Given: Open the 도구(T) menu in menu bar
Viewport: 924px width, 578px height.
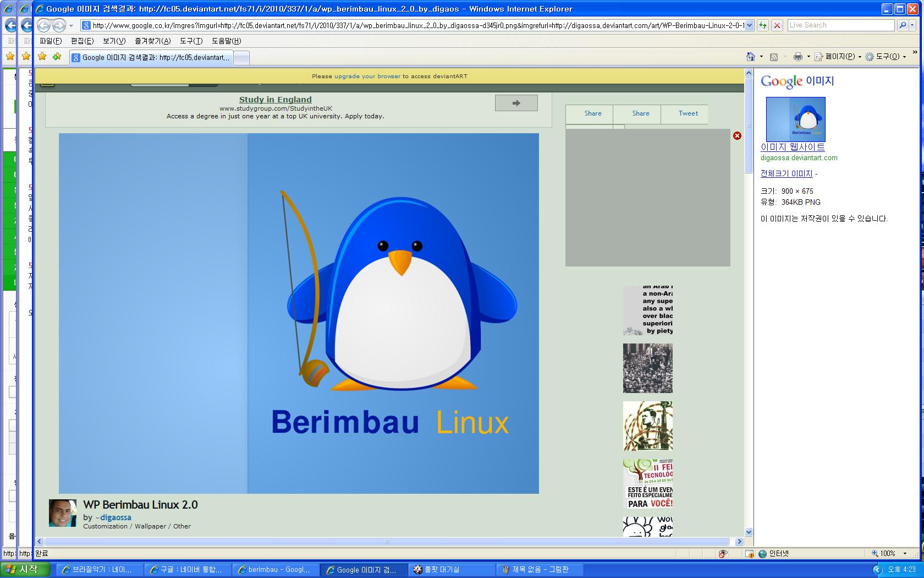Looking at the screenshot, I should point(191,41).
